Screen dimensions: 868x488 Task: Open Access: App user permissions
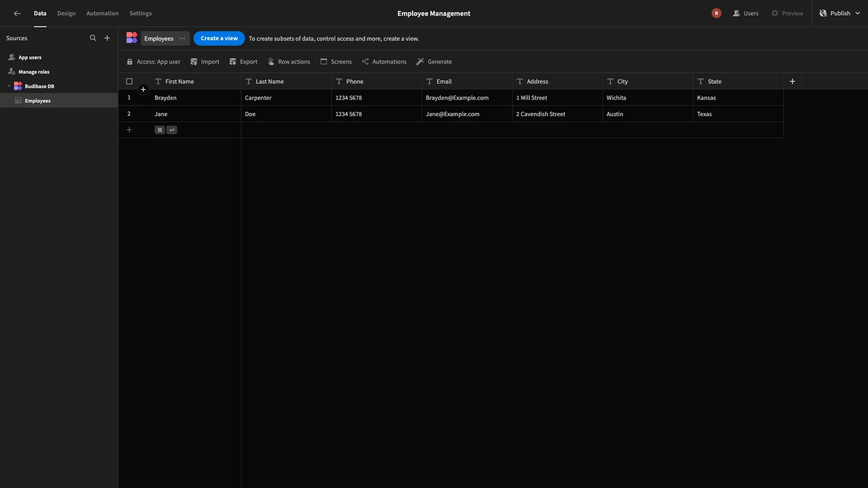coord(154,62)
